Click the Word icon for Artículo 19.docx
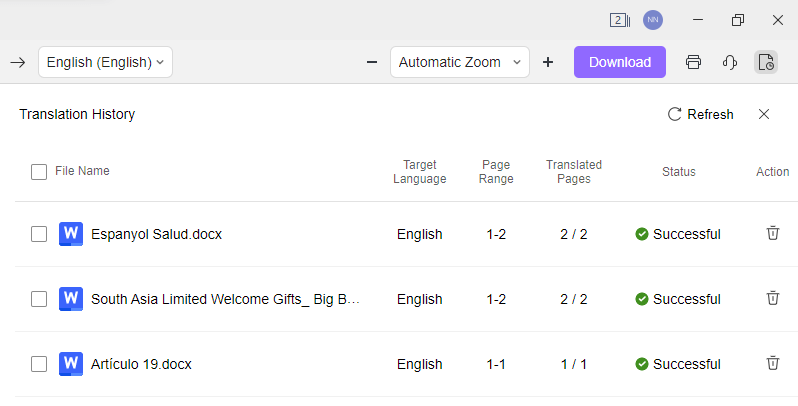 71,364
